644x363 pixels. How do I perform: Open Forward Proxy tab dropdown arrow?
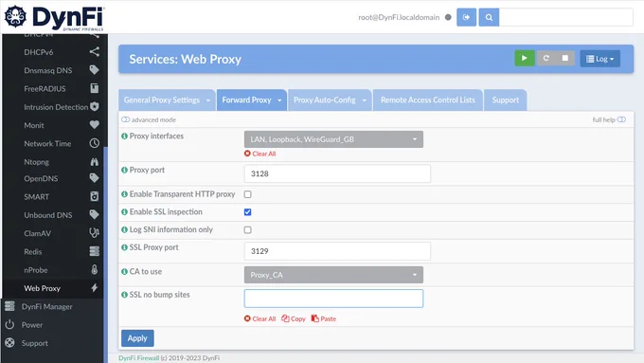pos(279,100)
